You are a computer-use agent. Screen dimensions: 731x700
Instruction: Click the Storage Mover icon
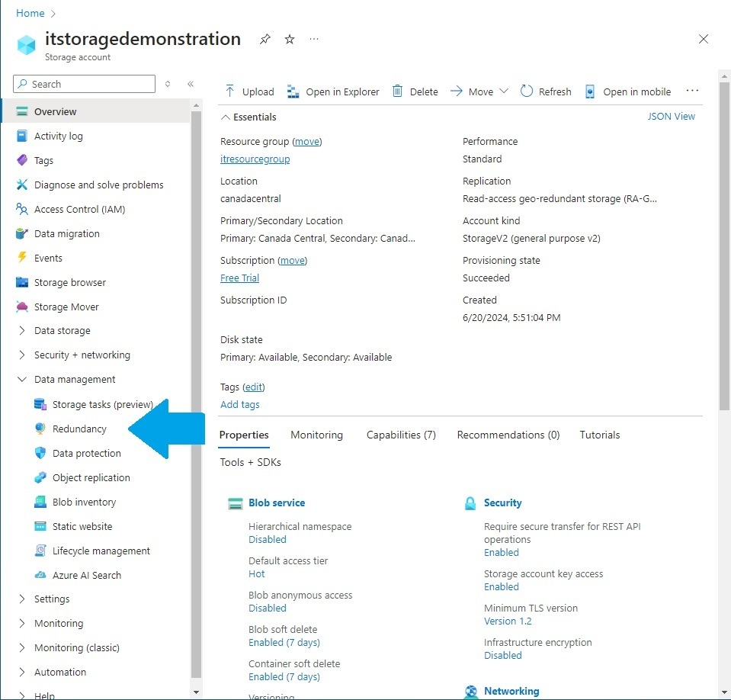tap(22, 307)
